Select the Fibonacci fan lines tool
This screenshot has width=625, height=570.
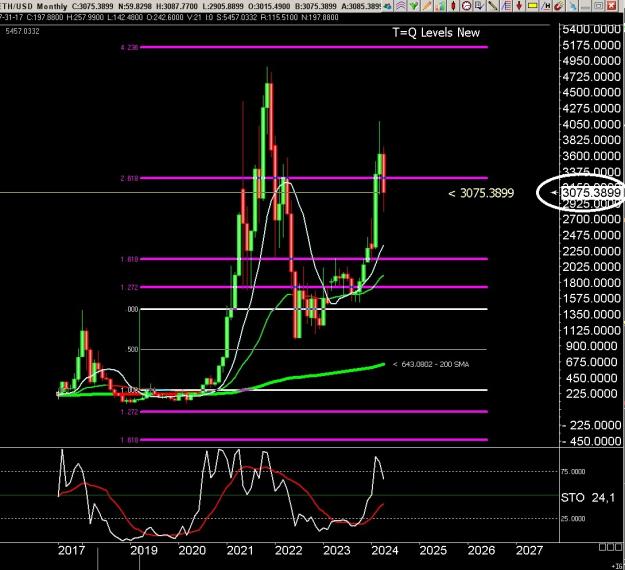506,6
